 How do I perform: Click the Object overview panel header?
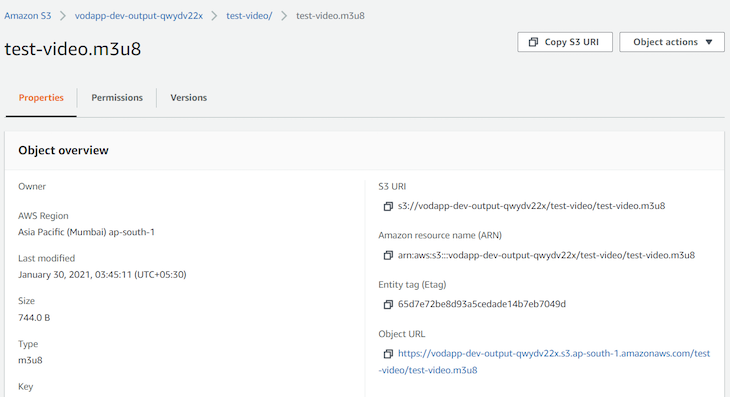[x=365, y=150]
